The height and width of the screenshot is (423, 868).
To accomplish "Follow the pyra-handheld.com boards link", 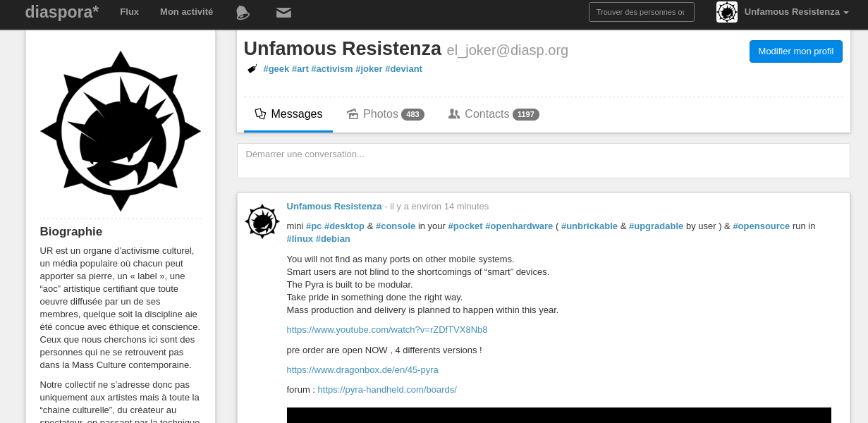I will coord(387,390).
